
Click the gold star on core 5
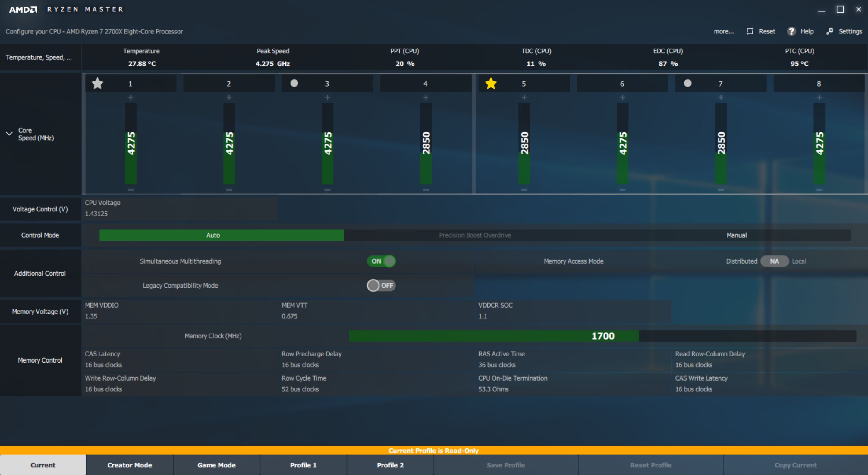491,83
